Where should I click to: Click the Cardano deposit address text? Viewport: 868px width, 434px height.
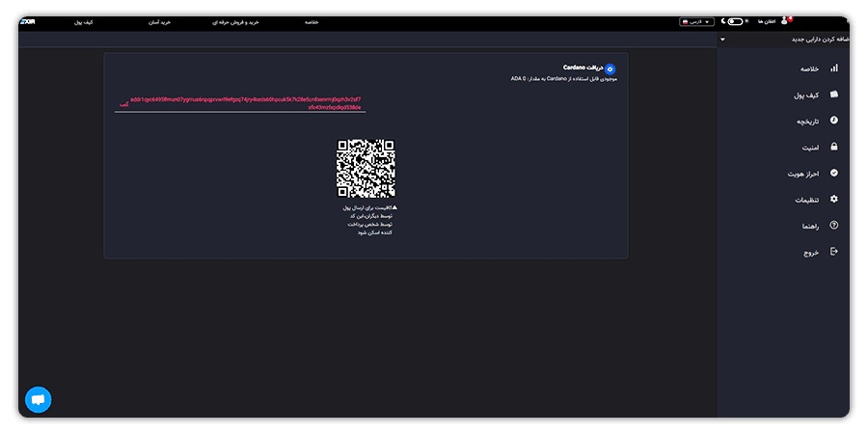point(245,103)
